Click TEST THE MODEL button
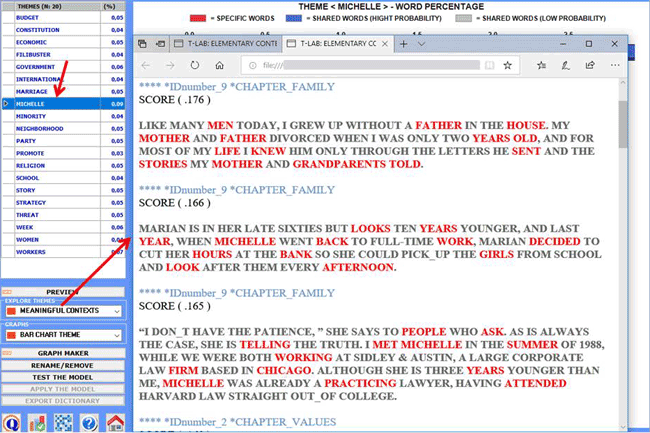The image size is (650, 433). pos(63,377)
